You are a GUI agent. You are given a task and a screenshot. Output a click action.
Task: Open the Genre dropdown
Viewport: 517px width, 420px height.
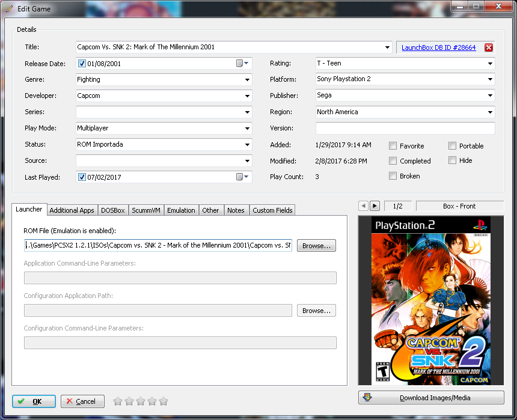click(x=247, y=79)
